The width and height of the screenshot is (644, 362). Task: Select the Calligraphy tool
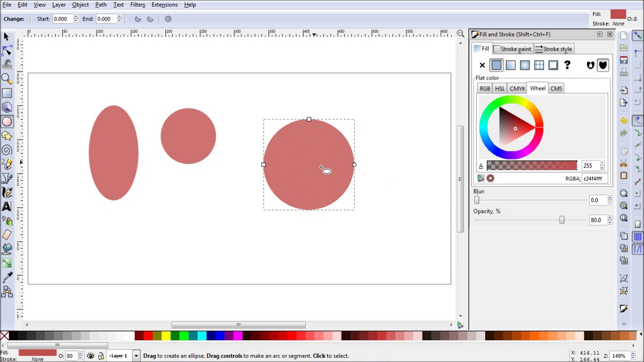[x=7, y=192]
